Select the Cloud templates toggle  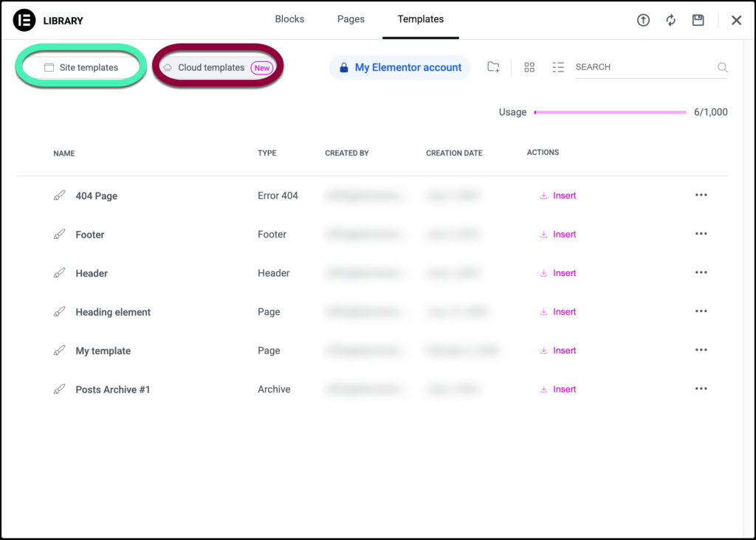point(218,67)
